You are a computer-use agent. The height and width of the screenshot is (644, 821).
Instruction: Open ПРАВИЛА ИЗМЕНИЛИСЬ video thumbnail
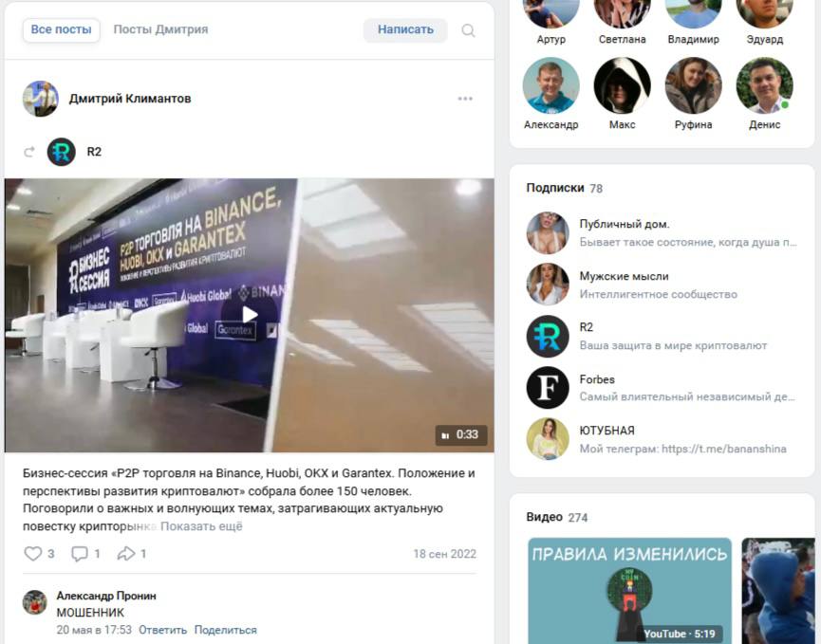[629, 591]
